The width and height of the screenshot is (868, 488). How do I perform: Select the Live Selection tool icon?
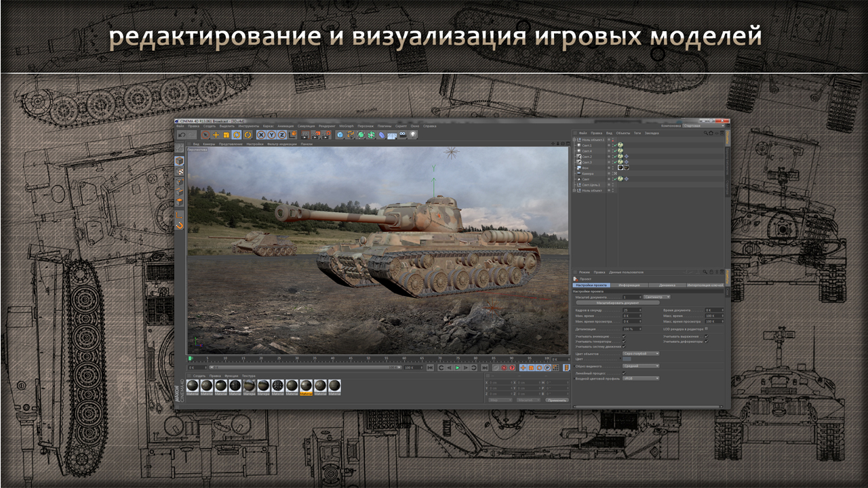pos(205,135)
